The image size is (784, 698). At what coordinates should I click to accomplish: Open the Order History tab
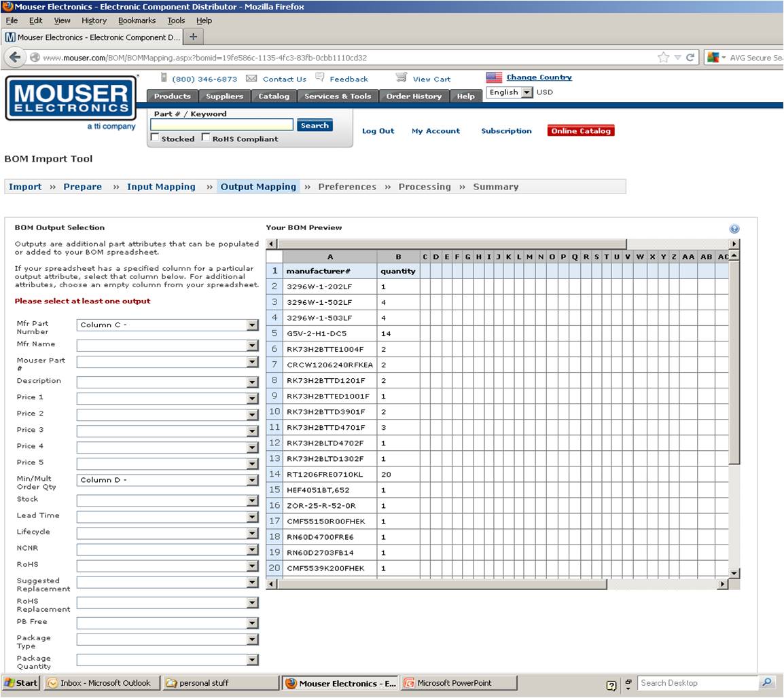tap(414, 96)
